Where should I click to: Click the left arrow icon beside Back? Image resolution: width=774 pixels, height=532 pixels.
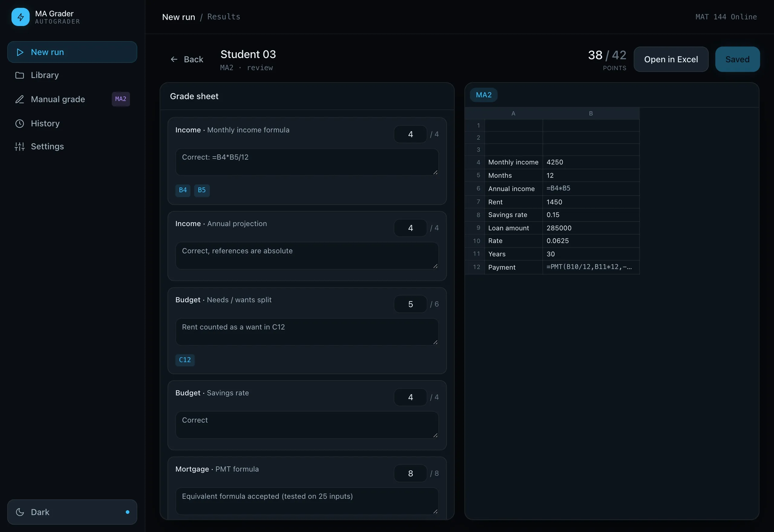(x=174, y=59)
